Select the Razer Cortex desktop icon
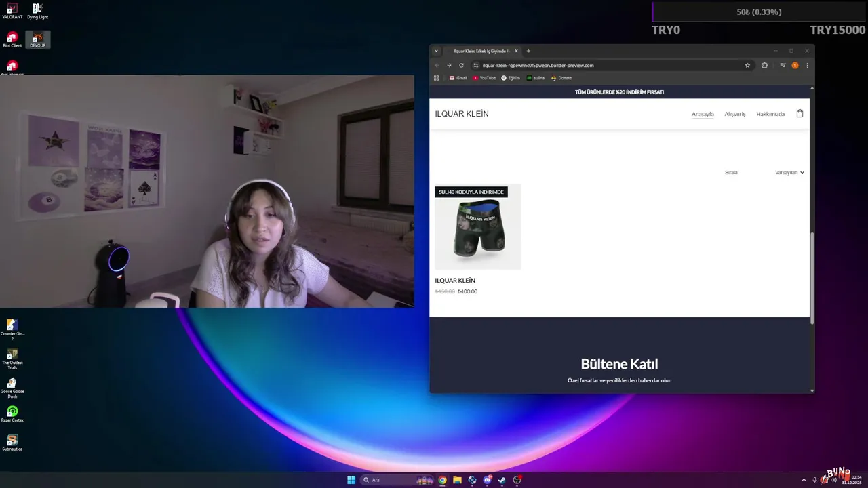This screenshot has width=868, height=488. 12,413
